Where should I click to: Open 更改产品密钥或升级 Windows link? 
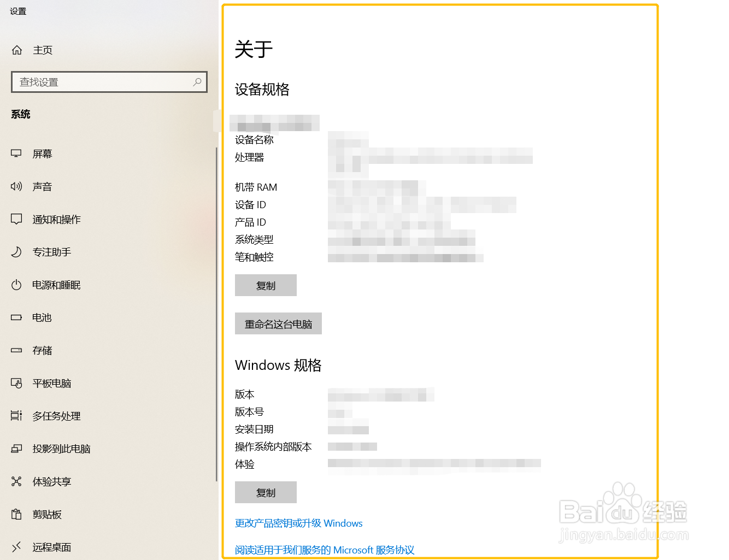(299, 523)
